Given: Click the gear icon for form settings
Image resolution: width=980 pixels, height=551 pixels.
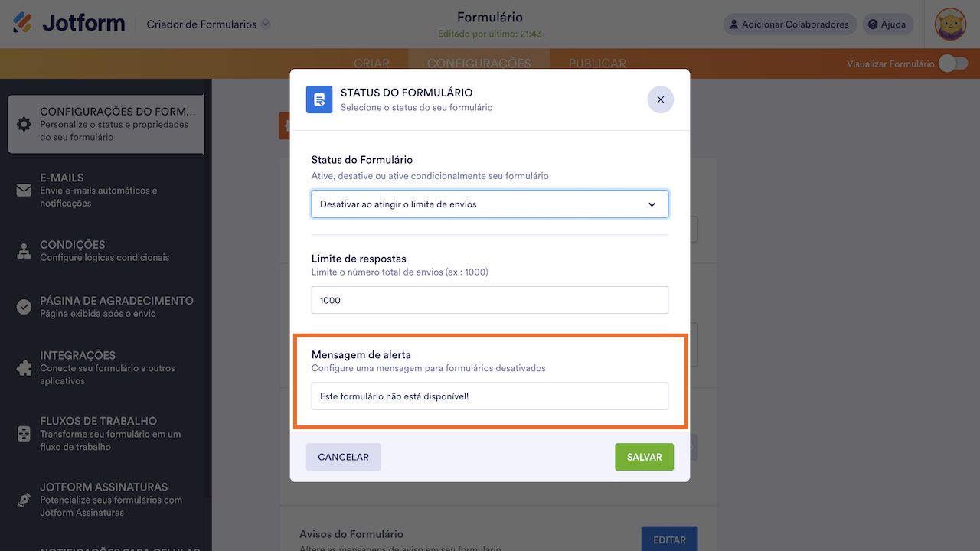Looking at the screenshot, I should click(x=24, y=124).
